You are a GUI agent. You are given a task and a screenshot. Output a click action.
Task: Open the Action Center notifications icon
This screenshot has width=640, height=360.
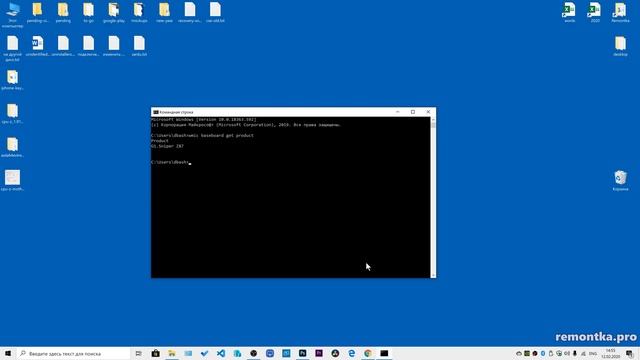click(x=630, y=353)
